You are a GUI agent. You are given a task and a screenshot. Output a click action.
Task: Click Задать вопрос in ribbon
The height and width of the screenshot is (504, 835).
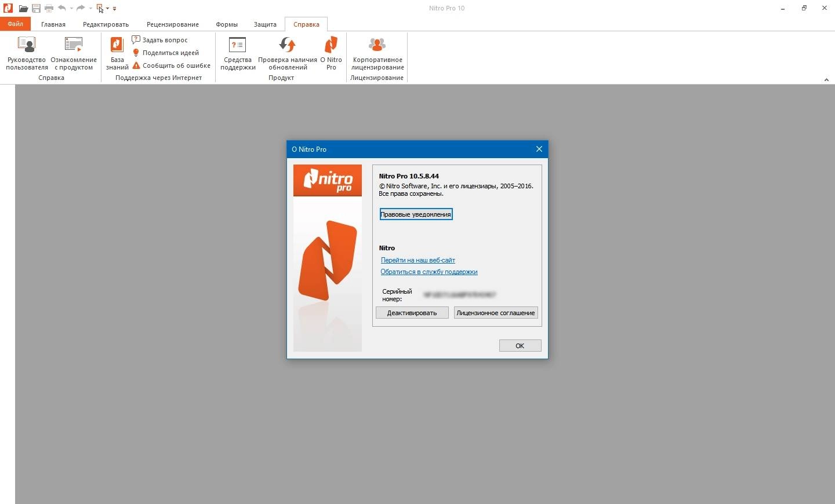point(159,40)
